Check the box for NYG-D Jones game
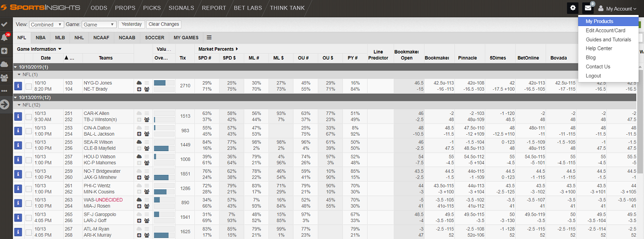The image size is (644, 239). [29, 86]
